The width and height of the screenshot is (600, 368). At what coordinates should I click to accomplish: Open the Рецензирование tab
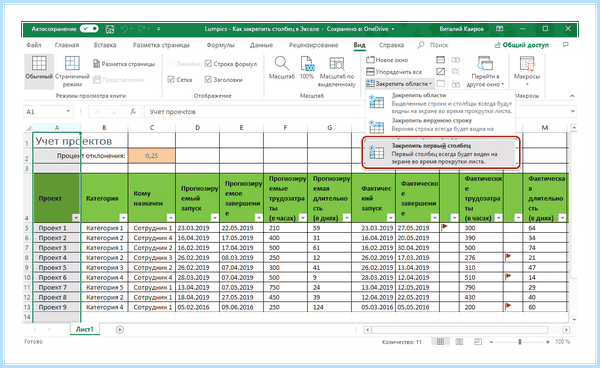tap(313, 45)
